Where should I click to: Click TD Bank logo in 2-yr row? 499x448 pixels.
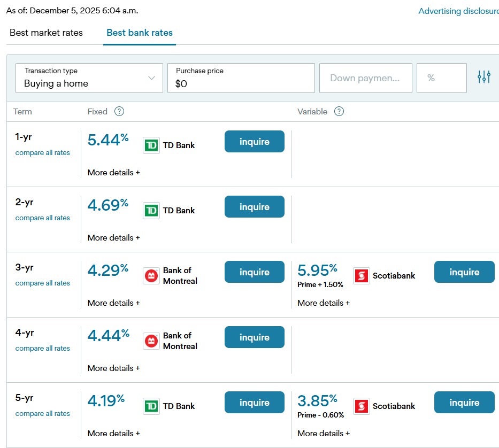tap(151, 211)
